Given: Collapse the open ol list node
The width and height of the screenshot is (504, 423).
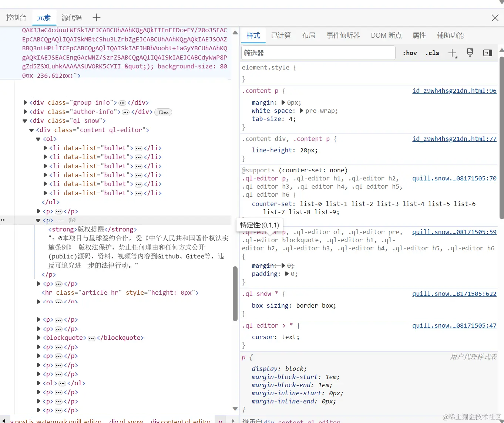Looking at the screenshot, I should pyautogui.click(x=38, y=139).
